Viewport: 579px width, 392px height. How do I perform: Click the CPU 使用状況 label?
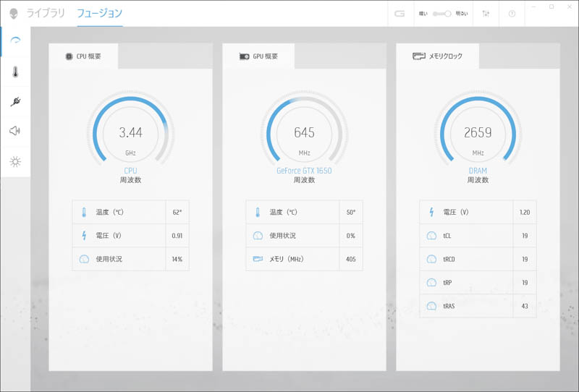[x=109, y=259]
